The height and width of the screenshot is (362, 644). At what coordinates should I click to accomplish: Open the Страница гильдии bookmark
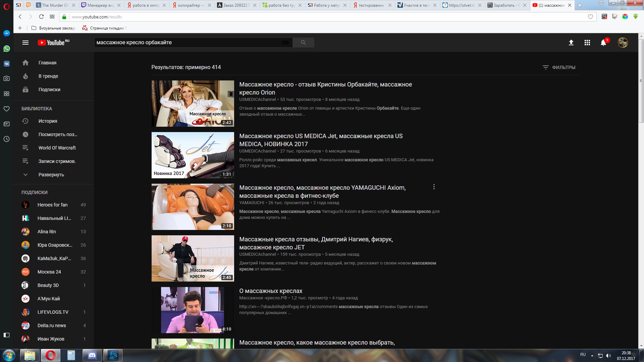pyautogui.click(x=104, y=28)
